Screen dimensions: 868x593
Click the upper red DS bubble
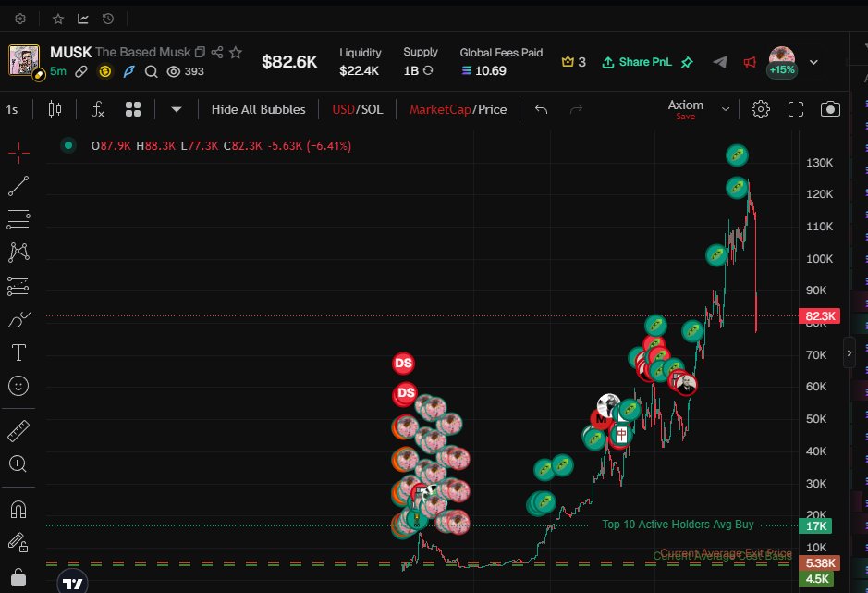[x=404, y=364]
